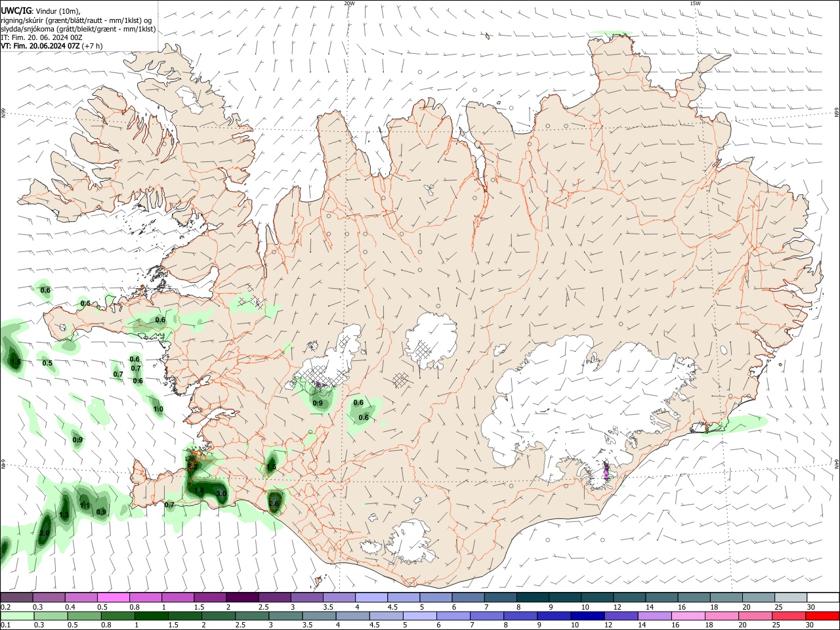
Task: Click the 'UWC/IG' title text
Action: coord(16,10)
